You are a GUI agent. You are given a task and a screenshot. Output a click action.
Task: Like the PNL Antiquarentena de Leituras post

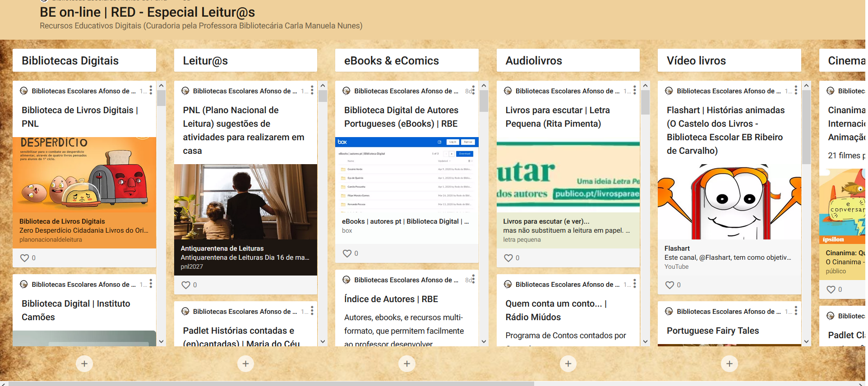pos(185,285)
